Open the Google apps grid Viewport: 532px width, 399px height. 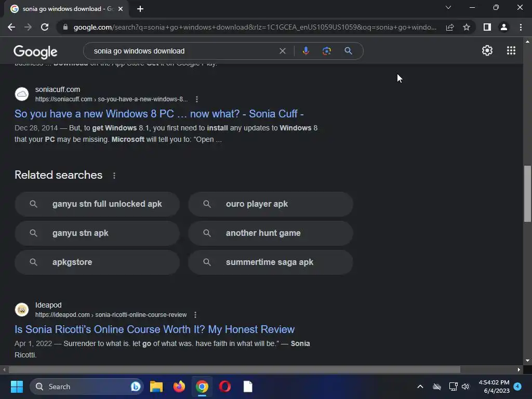click(x=511, y=50)
